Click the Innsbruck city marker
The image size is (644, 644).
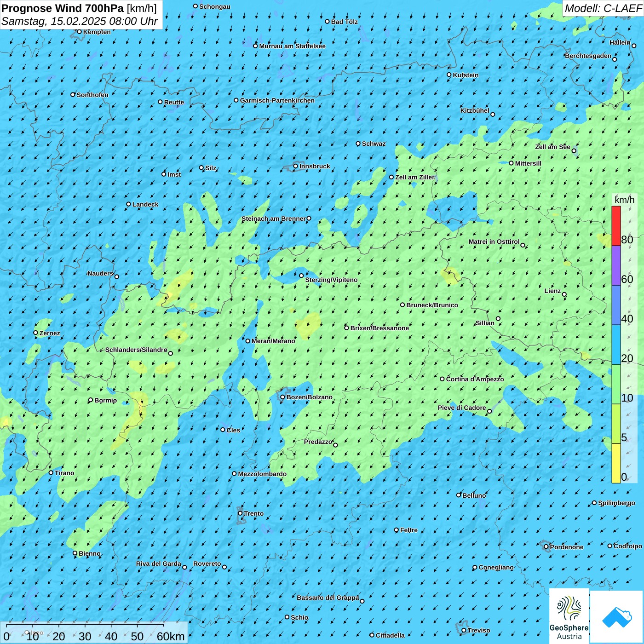point(296,166)
